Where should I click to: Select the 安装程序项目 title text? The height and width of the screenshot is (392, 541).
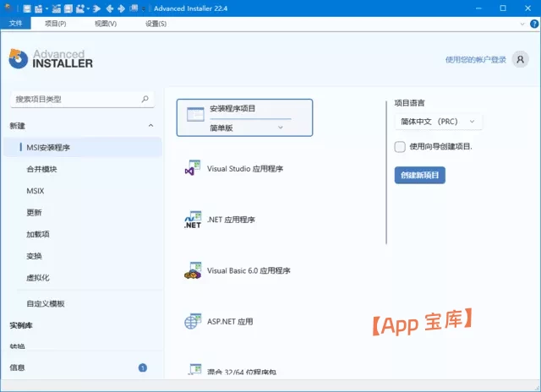[232, 108]
